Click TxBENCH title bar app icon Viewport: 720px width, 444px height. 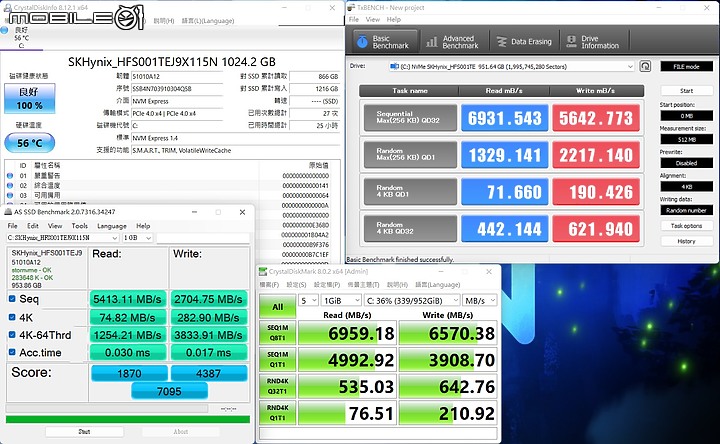351,8
